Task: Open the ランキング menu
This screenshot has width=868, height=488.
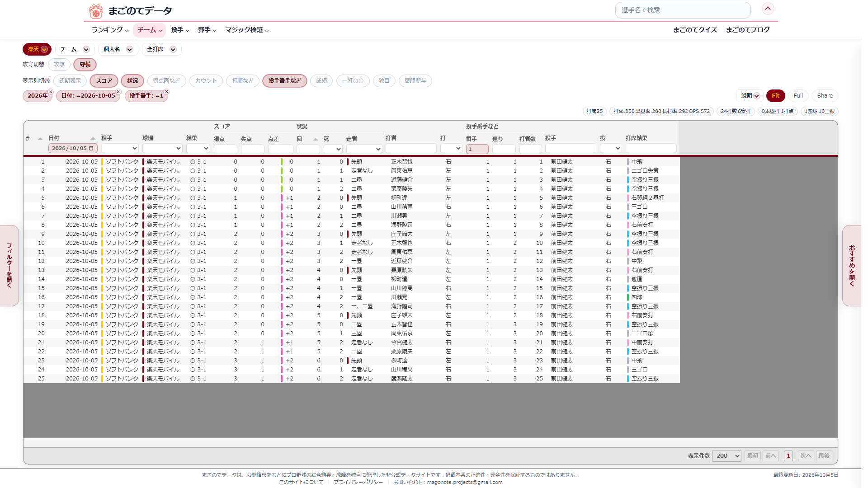Action: click(x=110, y=30)
